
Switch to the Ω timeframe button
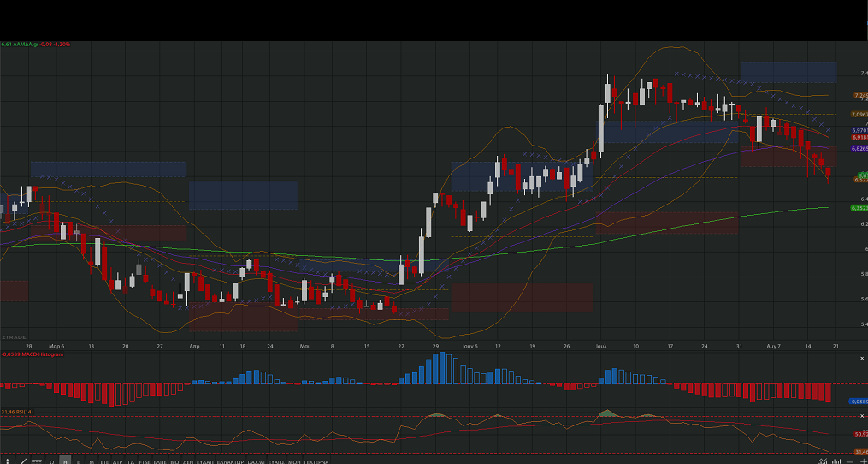(51, 461)
